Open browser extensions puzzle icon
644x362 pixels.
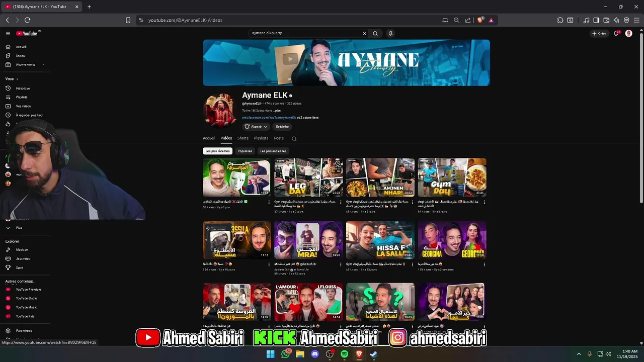click(x=560, y=20)
